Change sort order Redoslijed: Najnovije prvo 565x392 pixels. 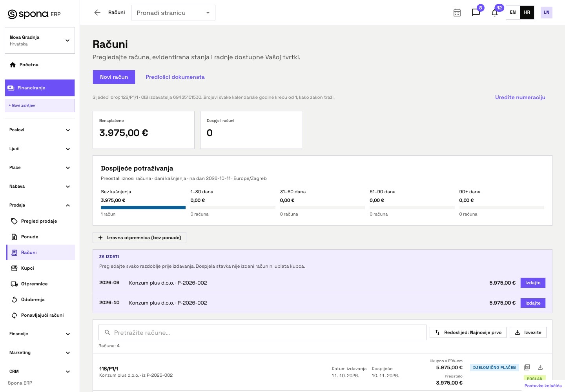pyautogui.click(x=468, y=332)
